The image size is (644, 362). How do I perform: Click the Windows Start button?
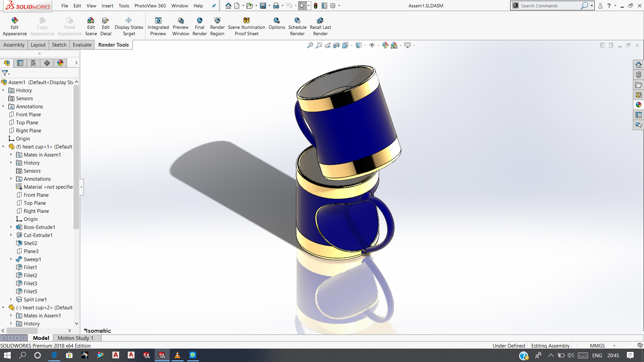pyautogui.click(x=7, y=355)
